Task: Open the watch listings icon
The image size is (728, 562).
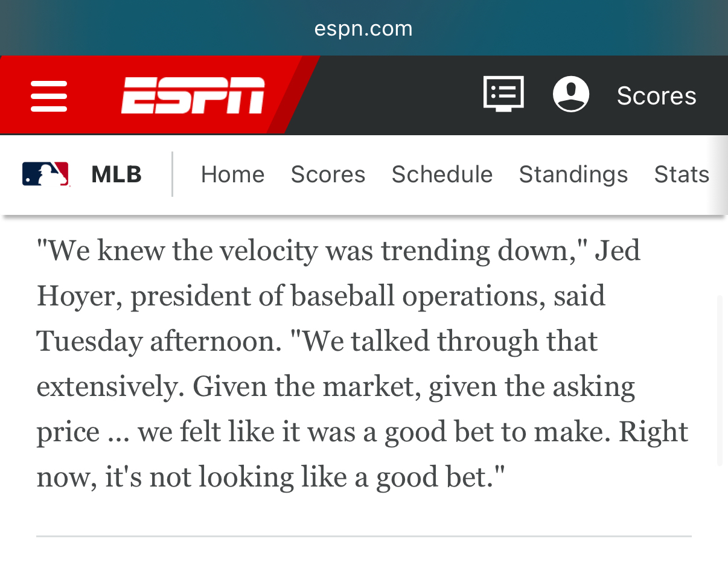Action: (503, 94)
